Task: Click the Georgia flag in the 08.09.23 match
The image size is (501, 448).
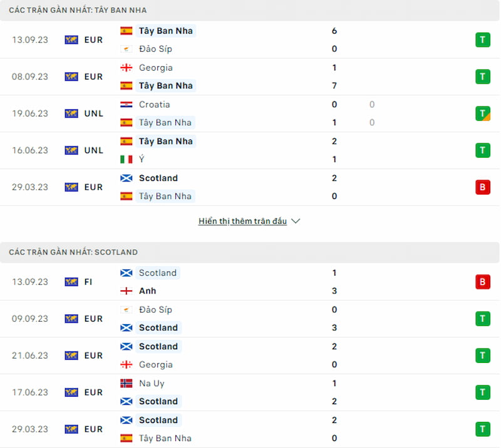Action: point(127,68)
